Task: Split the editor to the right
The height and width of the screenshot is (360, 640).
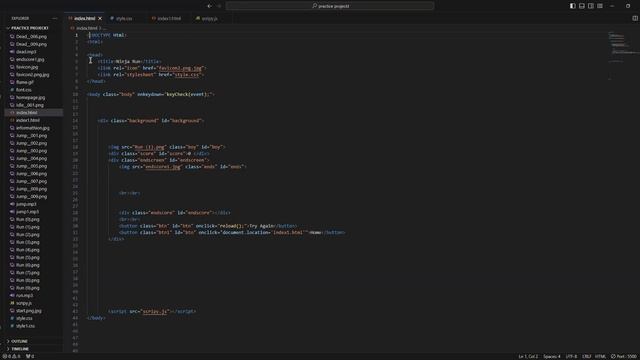Action: (x=635, y=18)
